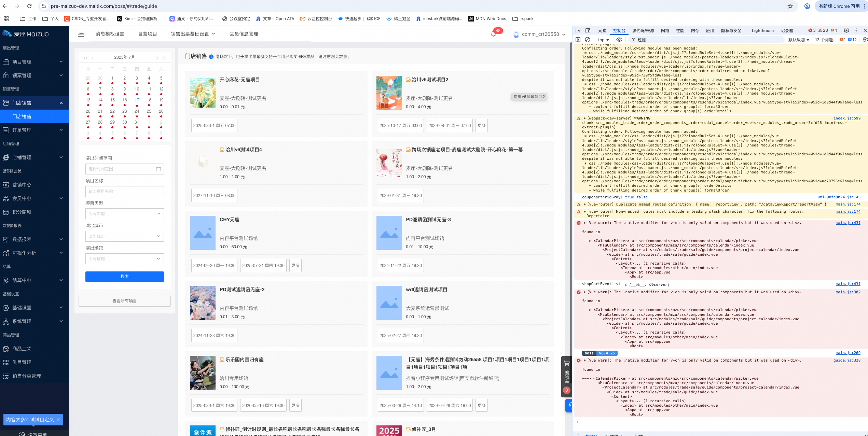Go to next month in calendar

coord(157,58)
